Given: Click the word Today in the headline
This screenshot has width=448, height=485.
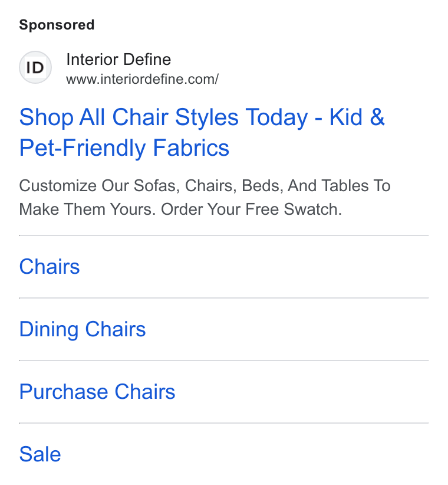Looking at the screenshot, I should click(277, 117).
